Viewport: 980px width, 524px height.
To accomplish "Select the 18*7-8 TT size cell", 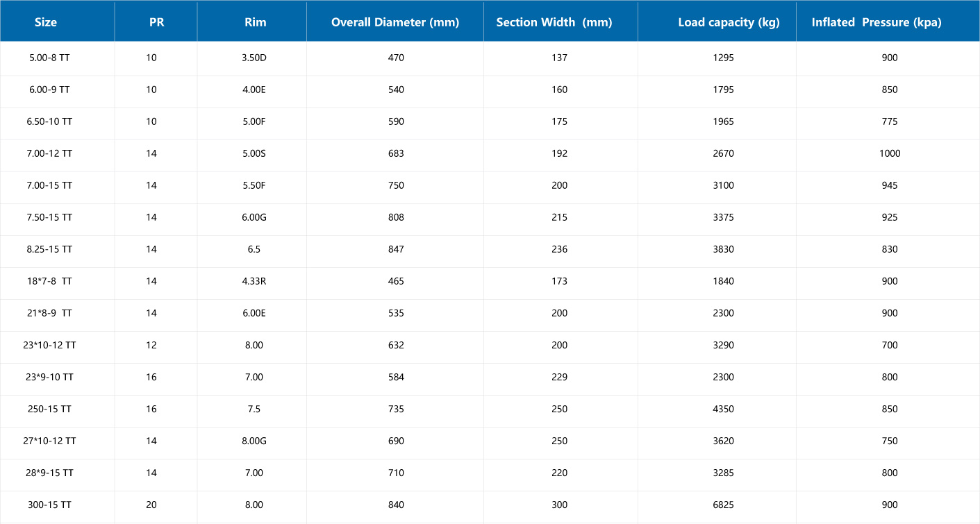I will click(x=50, y=281).
